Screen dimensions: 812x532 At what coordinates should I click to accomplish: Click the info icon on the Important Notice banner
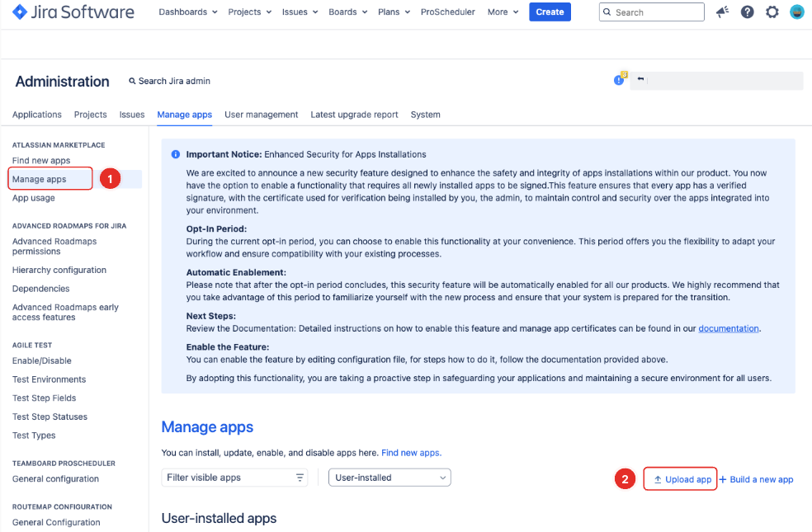coord(174,153)
